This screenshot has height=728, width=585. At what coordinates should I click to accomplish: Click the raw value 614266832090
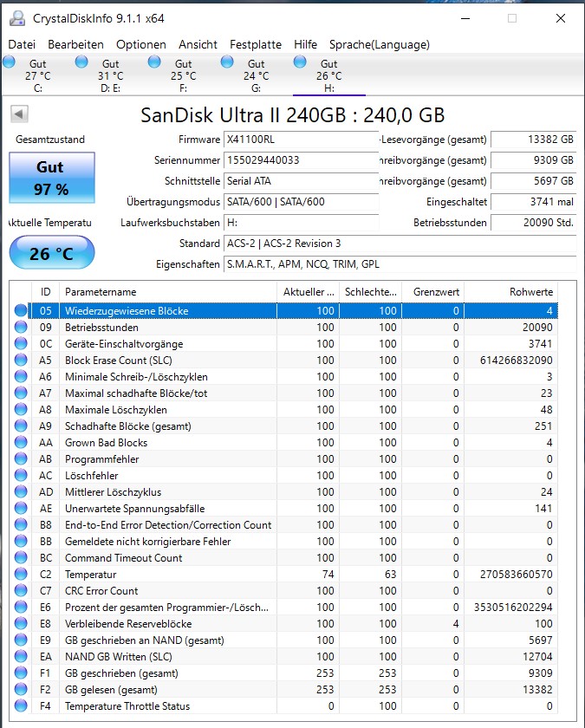[517, 361]
